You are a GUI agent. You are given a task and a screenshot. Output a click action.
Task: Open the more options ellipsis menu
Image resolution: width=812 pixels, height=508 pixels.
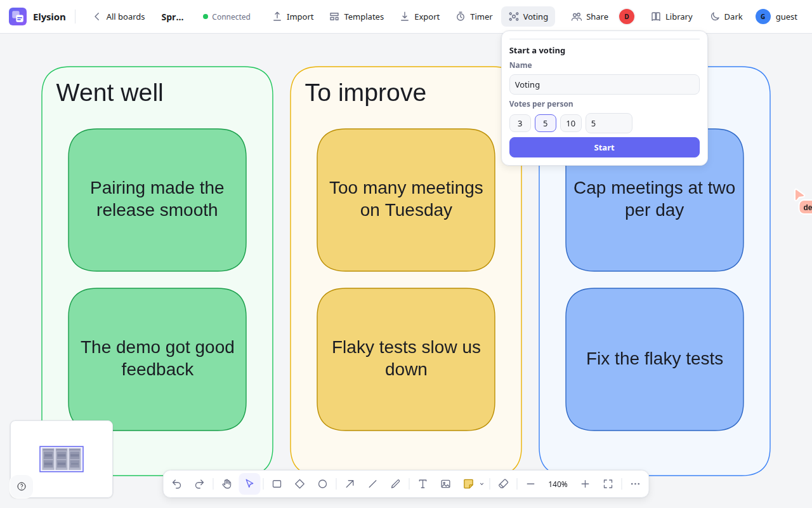(x=635, y=484)
